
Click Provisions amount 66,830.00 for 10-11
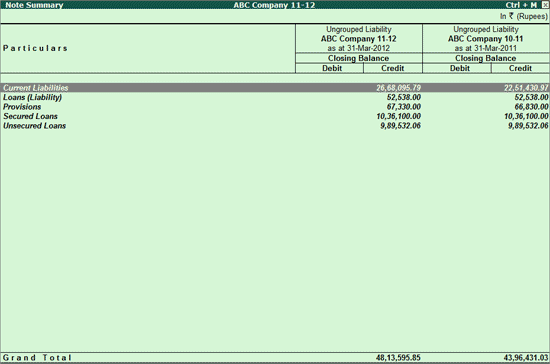click(x=531, y=107)
